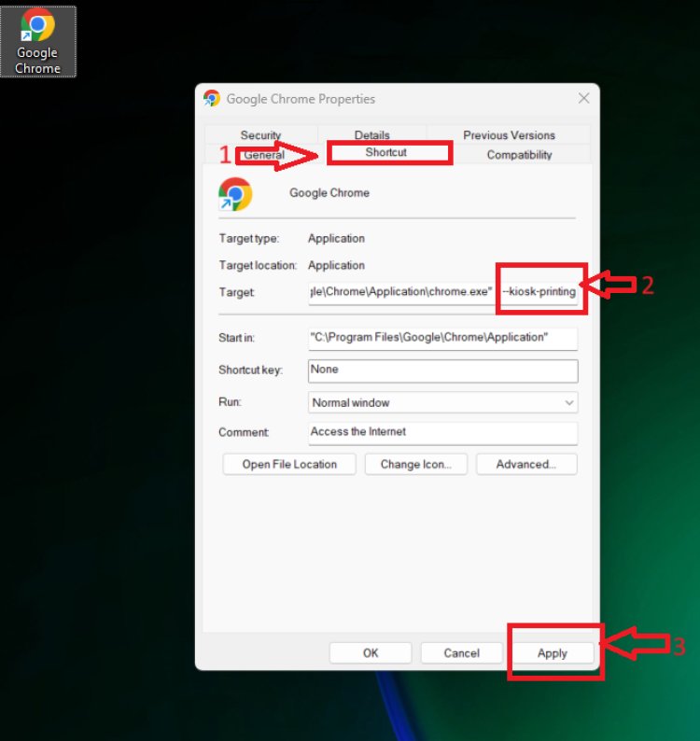This screenshot has width=700, height=741.
Task: Click the Open File Location button
Action: [289, 464]
